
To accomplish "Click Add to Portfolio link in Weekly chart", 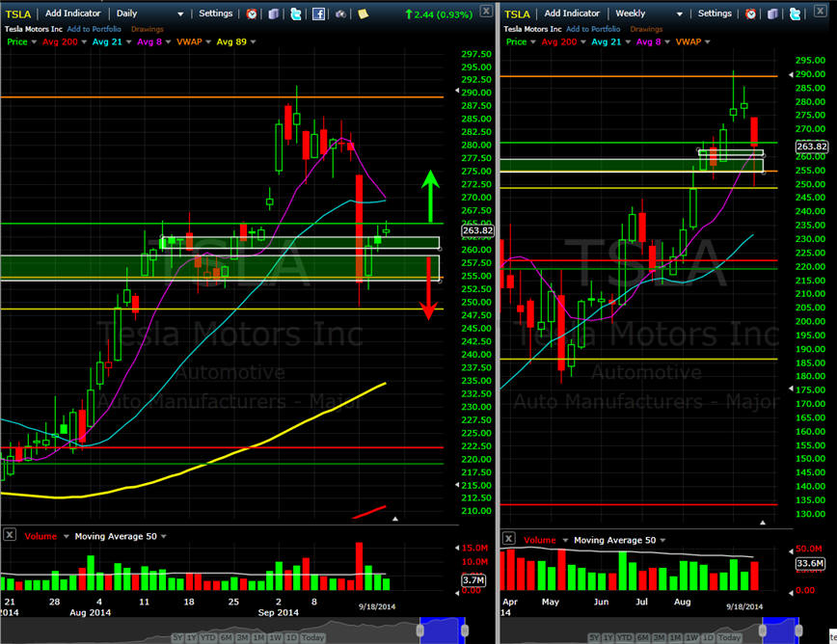I will click(593, 29).
